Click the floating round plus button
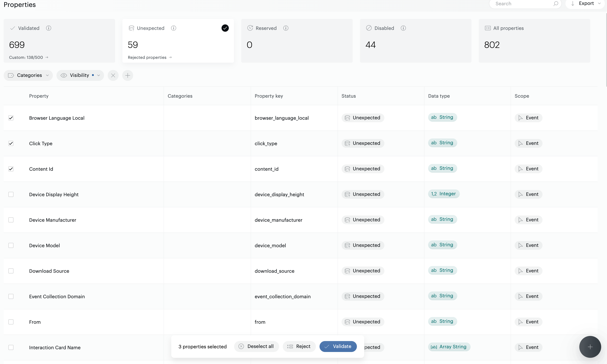Screen dimensions: 607x364 click(x=590, y=347)
